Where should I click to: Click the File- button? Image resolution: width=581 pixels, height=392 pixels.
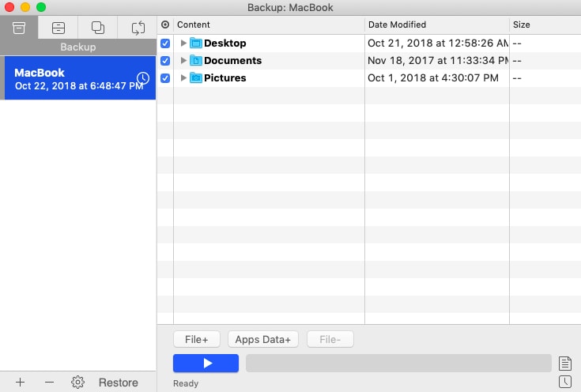(330, 339)
